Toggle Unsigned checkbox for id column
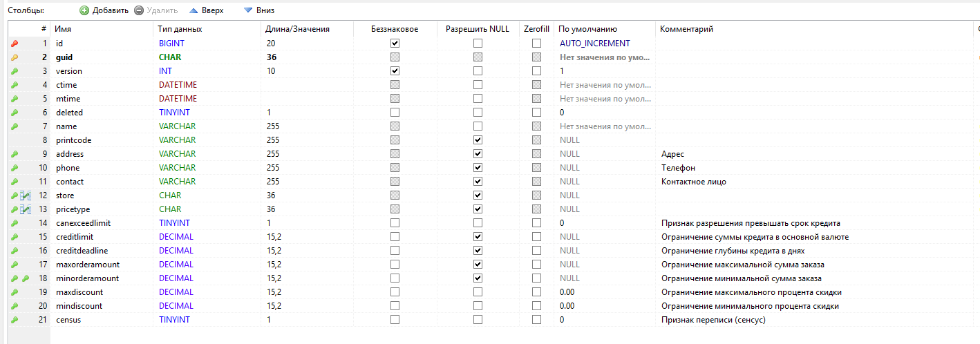Screen dimensions: 980x344 [x=395, y=44]
